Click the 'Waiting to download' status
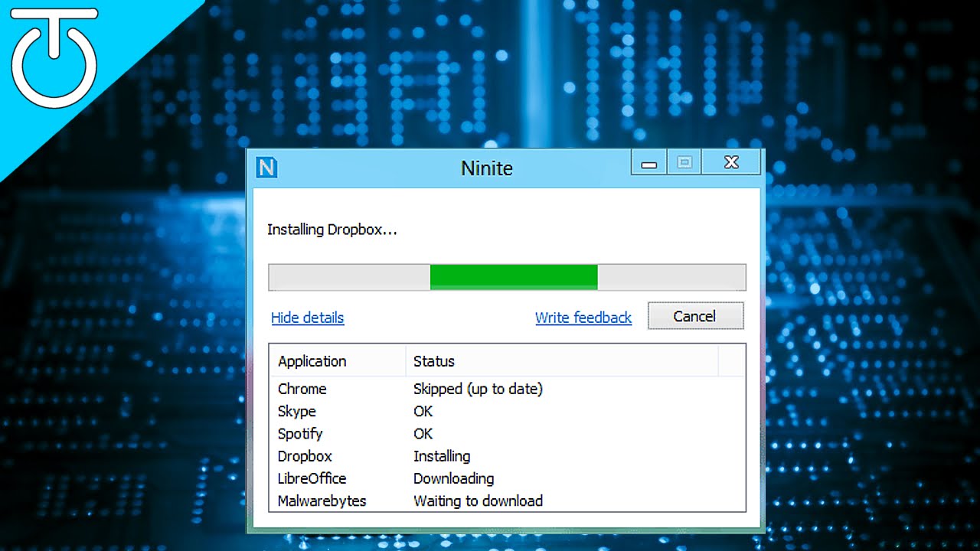This screenshot has width=980, height=551. (478, 501)
